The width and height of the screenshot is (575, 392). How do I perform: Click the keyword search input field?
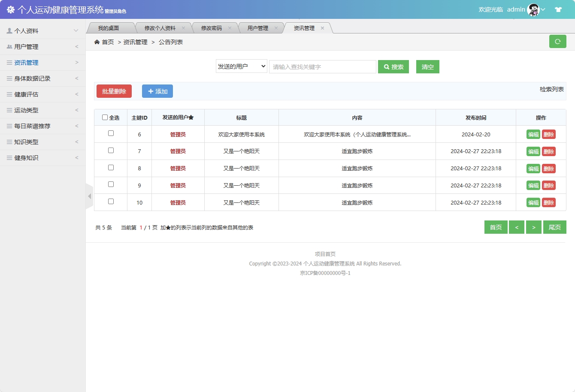pos(322,66)
